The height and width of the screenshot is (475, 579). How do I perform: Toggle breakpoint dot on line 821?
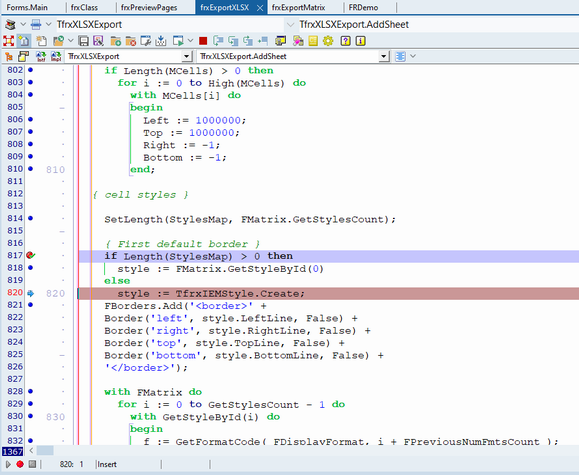[x=31, y=305]
